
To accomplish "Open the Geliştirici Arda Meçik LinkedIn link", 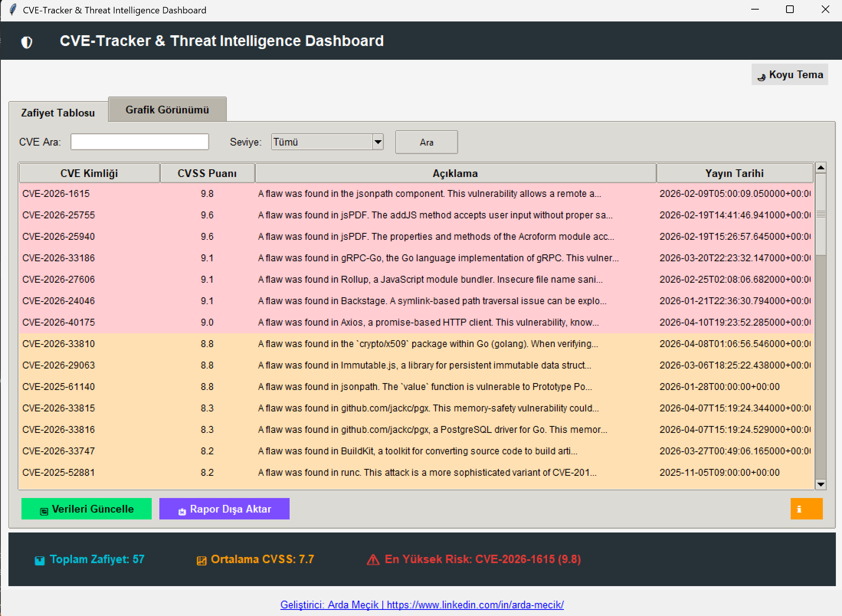I will pyautogui.click(x=422, y=605).
